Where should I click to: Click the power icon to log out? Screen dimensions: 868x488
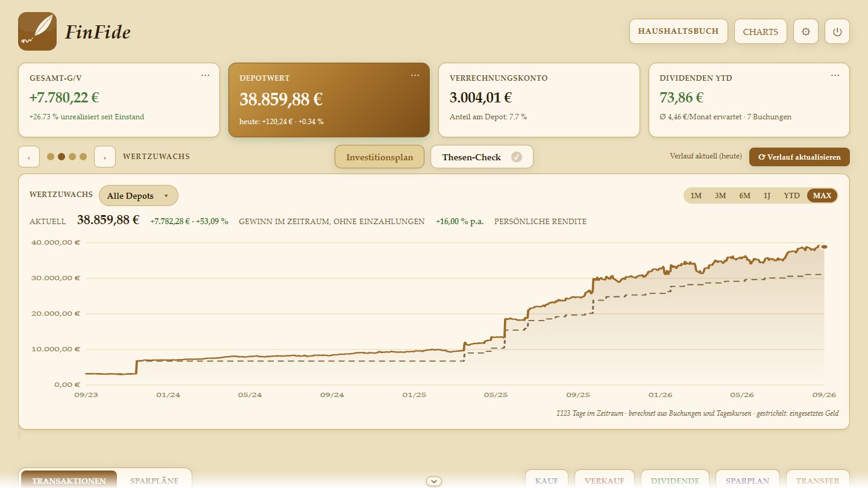coord(837,32)
